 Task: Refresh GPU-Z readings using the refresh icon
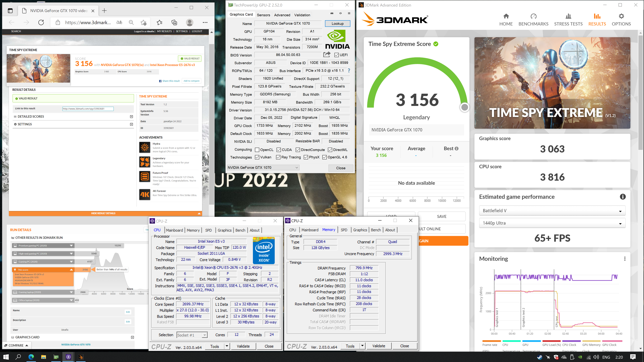pos(340,13)
